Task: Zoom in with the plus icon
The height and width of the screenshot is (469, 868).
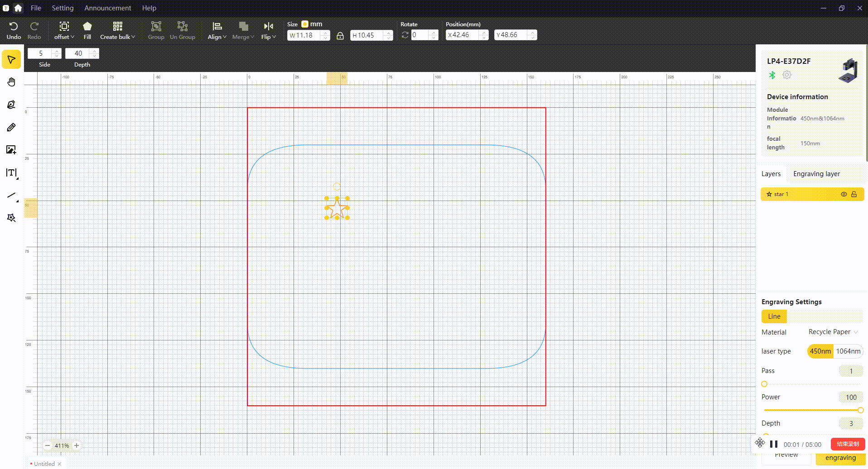Action: point(77,445)
